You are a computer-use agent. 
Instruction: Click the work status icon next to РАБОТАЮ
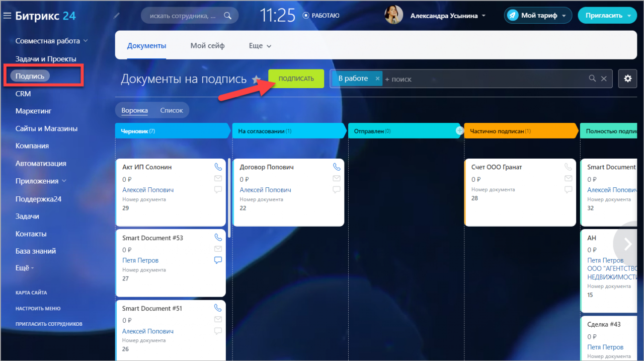[306, 16]
